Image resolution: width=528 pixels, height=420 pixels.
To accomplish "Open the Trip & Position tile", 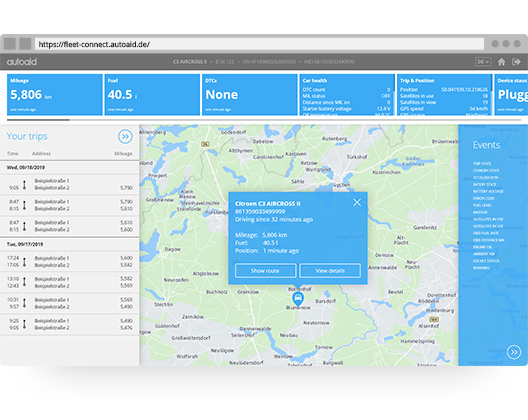I will pos(444,95).
